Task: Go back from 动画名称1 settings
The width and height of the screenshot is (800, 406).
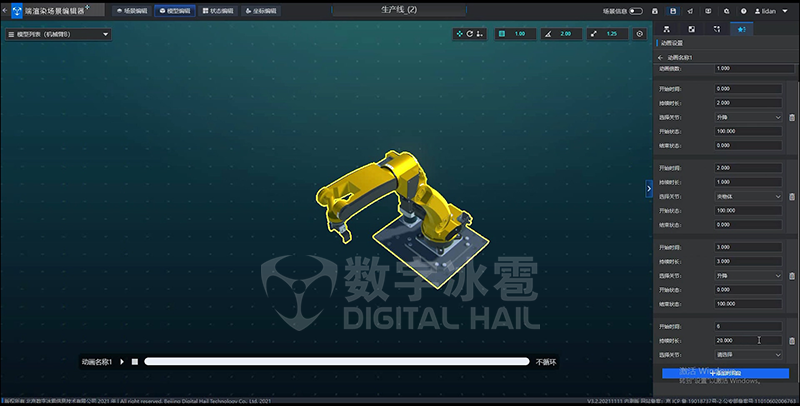Action: pyautogui.click(x=661, y=58)
